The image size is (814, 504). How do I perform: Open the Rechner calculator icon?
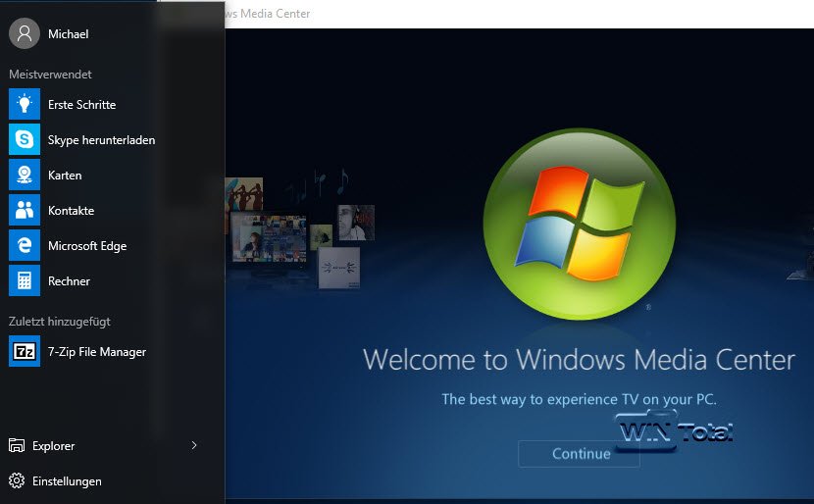(25, 280)
